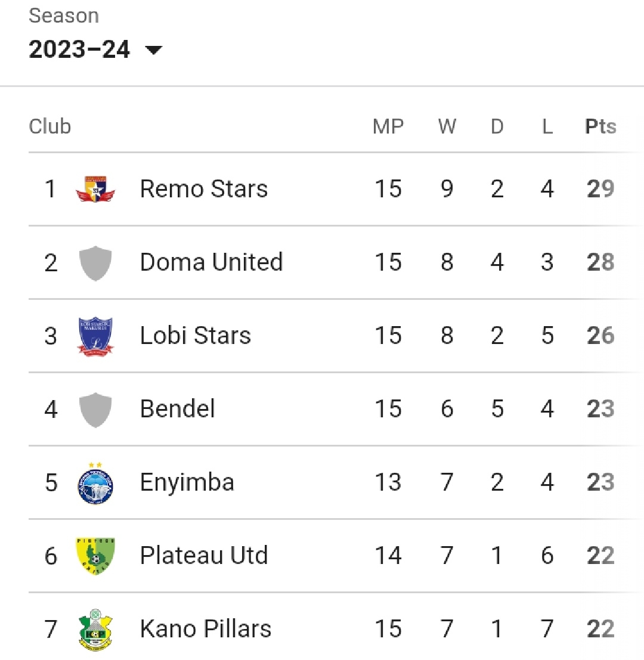
Task: Click the MP column header
Action: (x=388, y=126)
